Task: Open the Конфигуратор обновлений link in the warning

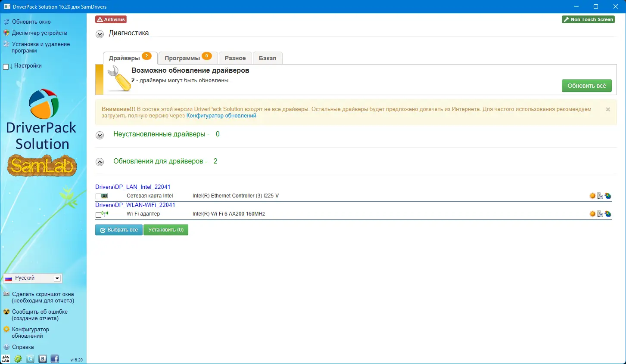Action: tap(221, 116)
